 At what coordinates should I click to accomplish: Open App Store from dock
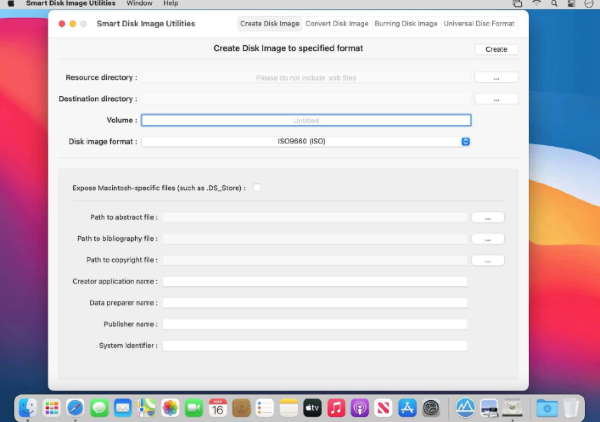coord(408,408)
